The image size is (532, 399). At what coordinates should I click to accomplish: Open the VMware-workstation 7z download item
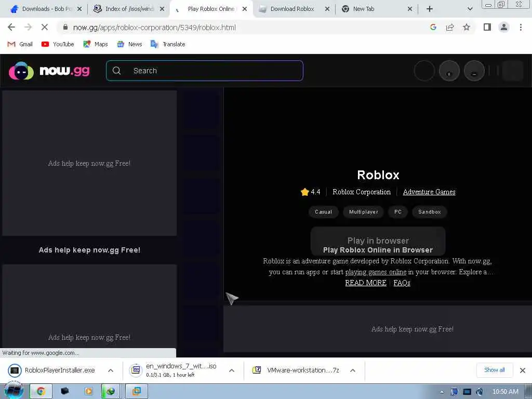296,370
